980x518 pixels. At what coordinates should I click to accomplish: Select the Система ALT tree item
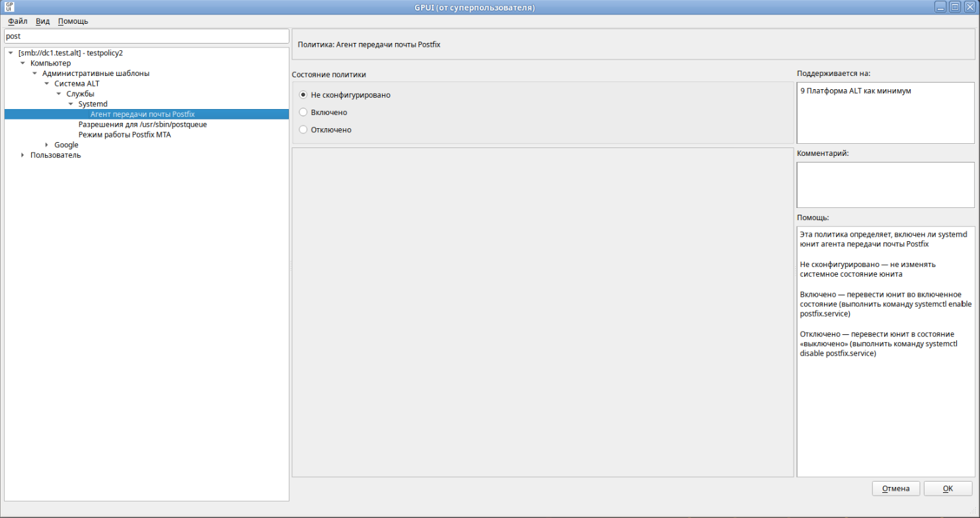point(77,84)
